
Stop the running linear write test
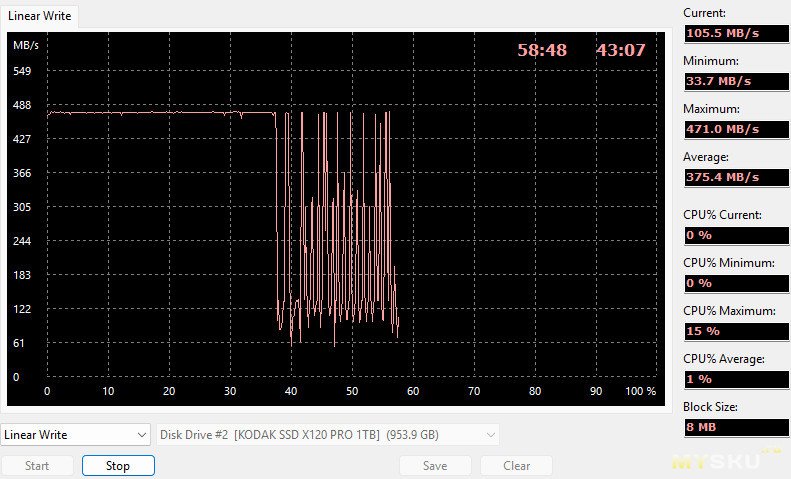tap(118, 466)
